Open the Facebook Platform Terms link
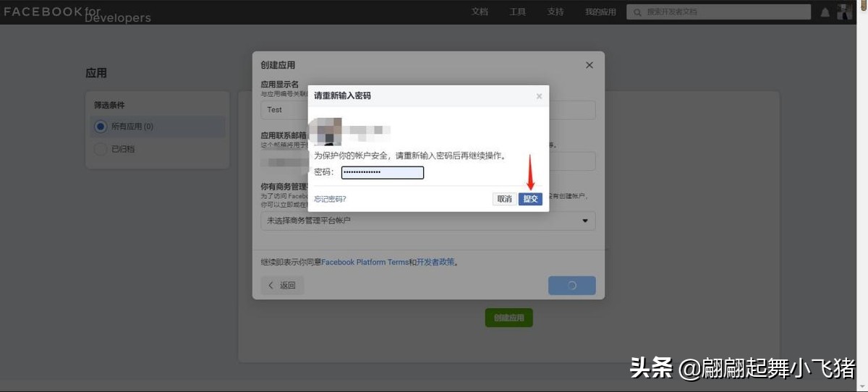Screen dimensions: 868x392 coord(365,263)
